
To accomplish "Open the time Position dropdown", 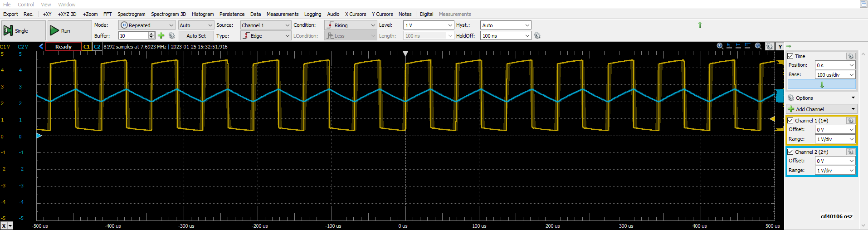I will coord(835,65).
